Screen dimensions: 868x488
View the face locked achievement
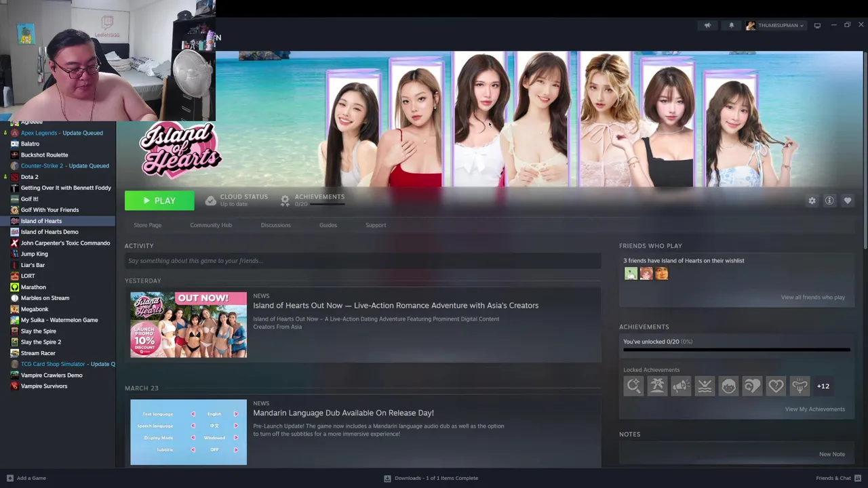[728, 386]
